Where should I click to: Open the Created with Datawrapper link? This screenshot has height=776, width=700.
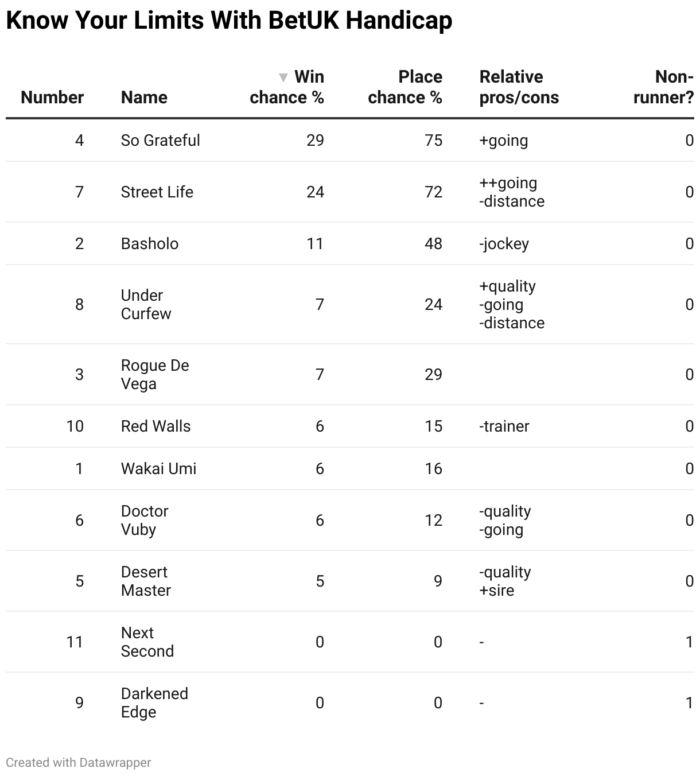(79, 762)
